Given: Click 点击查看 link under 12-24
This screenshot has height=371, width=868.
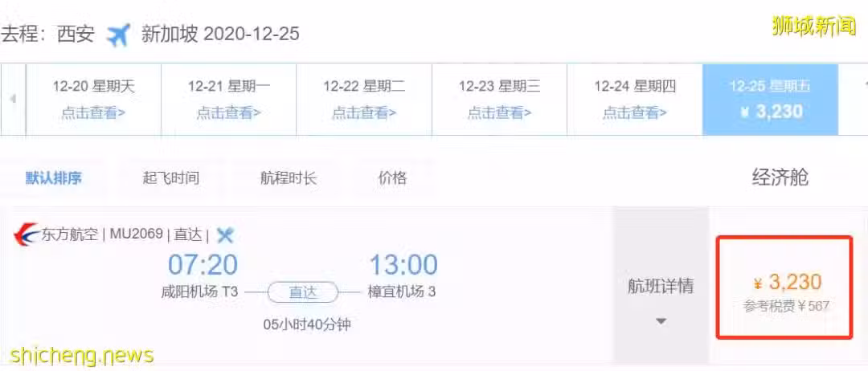Looking at the screenshot, I should (635, 112).
